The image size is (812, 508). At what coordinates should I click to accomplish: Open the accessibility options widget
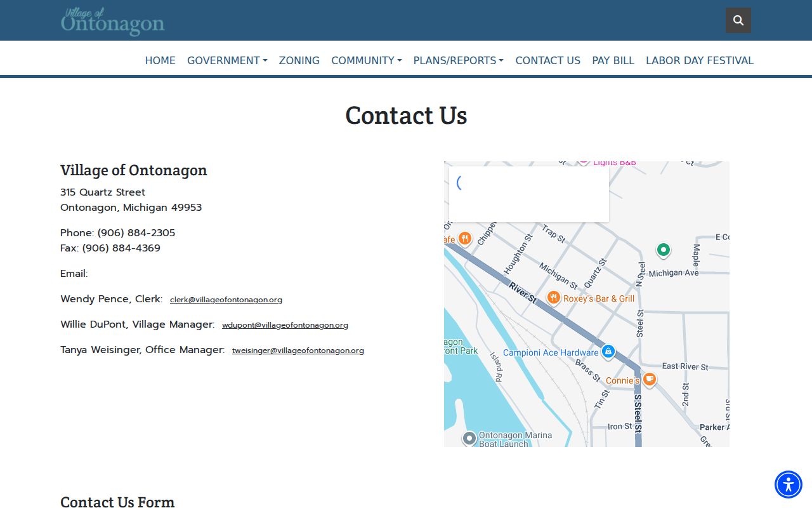pyautogui.click(x=789, y=485)
